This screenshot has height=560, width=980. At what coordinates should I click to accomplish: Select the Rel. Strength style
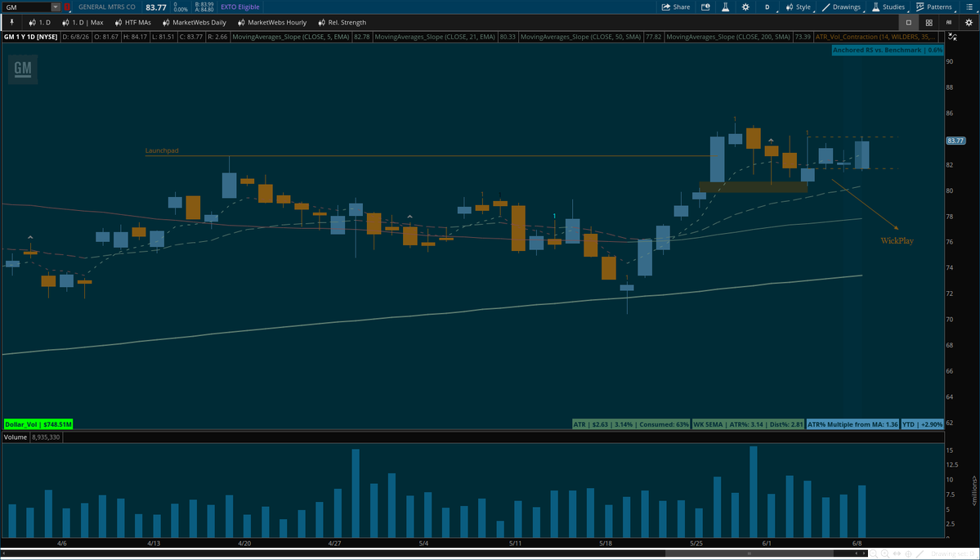(342, 23)
